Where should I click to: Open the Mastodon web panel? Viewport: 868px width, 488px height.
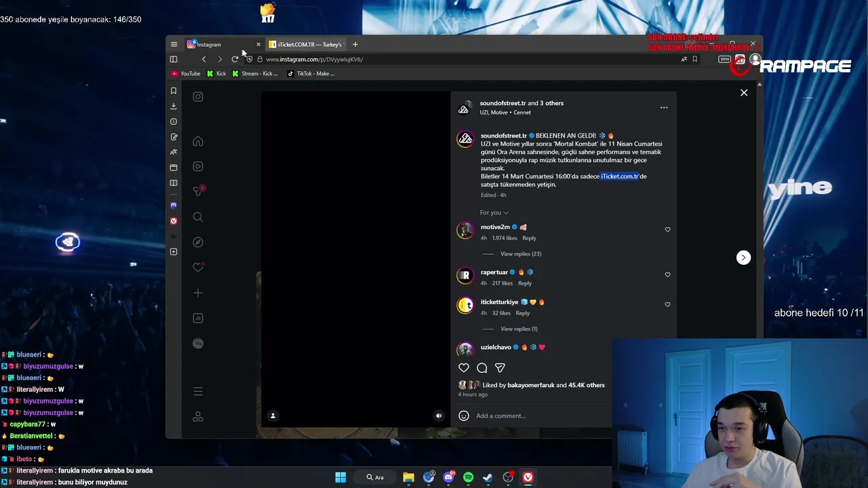click(x=174, y=205)
